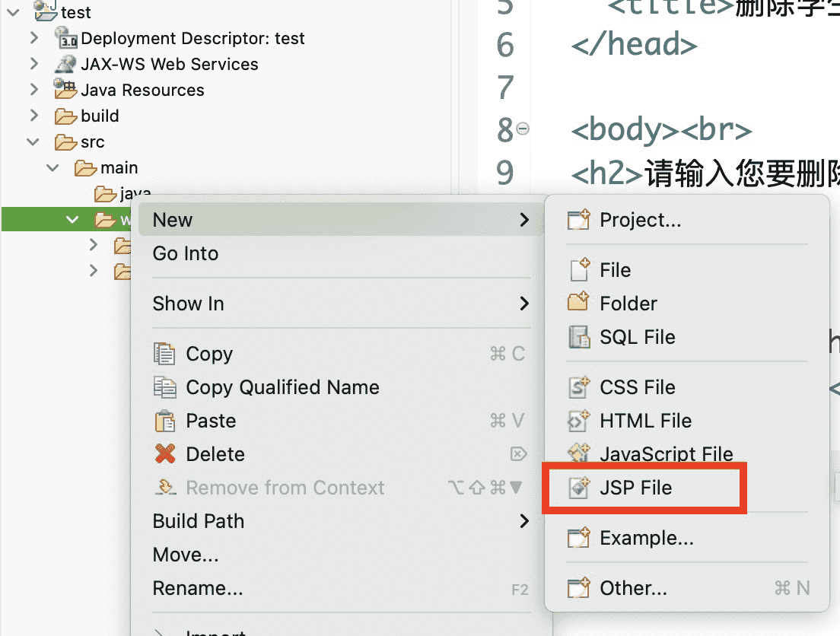840x636 pixels.
Task: Click the HTML File icon
Action: tap(579, 421)
